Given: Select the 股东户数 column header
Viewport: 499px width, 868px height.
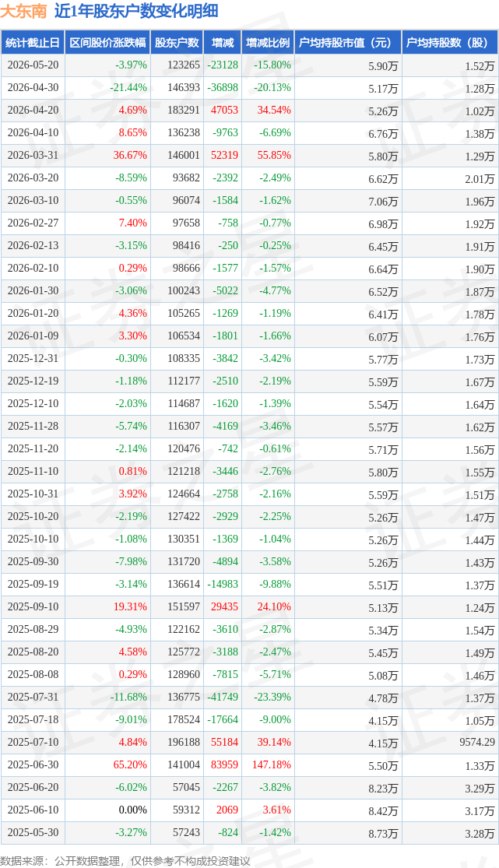Looking at the screenshot, I should pyautogui.click(x=177, y=43).
